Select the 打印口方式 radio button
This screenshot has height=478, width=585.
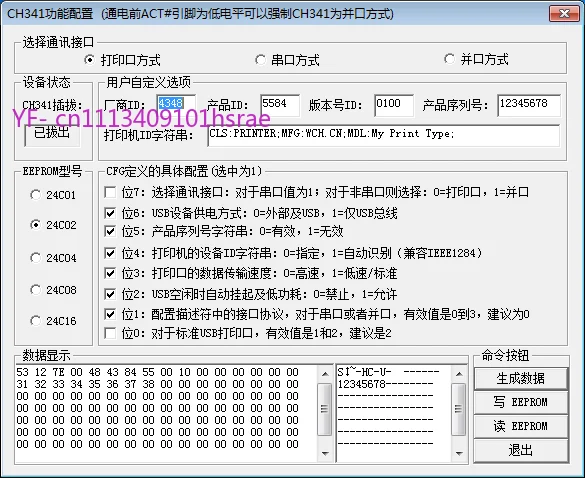(90, 60)
